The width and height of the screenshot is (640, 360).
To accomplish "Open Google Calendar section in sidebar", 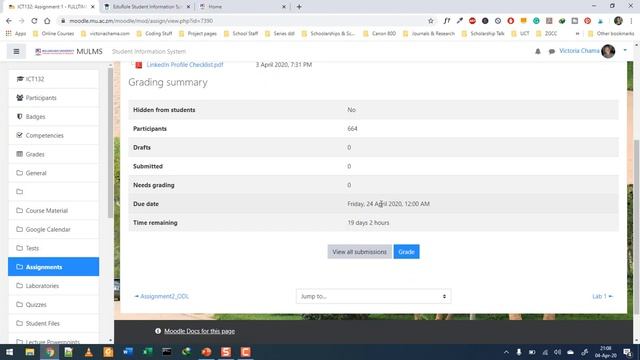I will tap(53, 229).
